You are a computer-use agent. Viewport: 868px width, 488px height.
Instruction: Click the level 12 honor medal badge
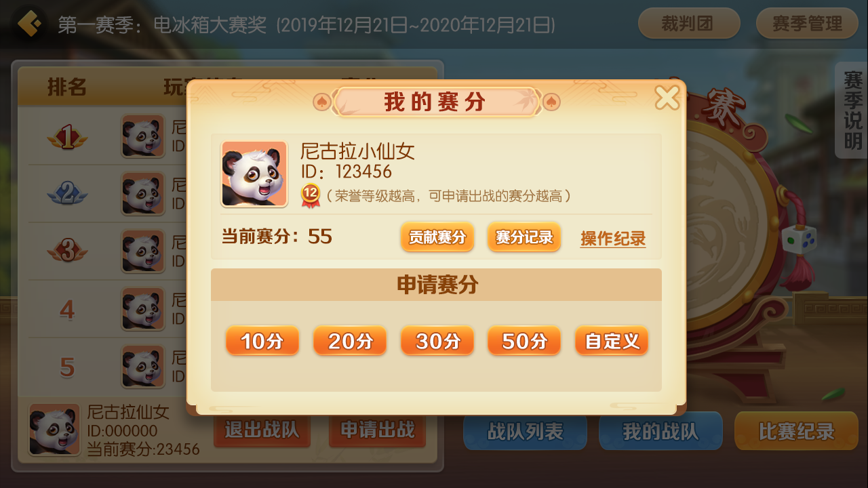click(x=311, y=195)
